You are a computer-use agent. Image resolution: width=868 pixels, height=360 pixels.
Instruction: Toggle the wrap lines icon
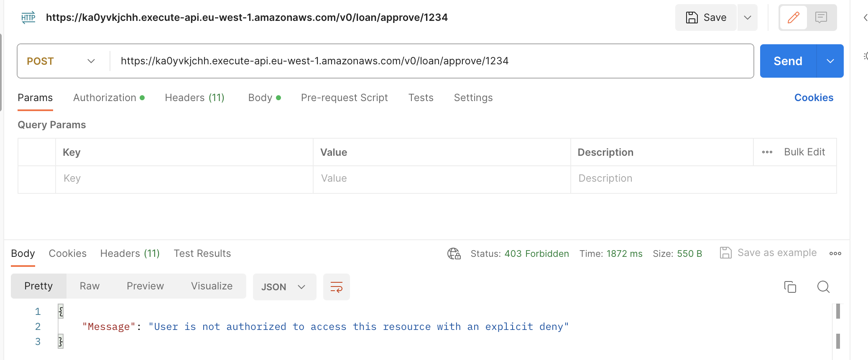click(336, 287)
